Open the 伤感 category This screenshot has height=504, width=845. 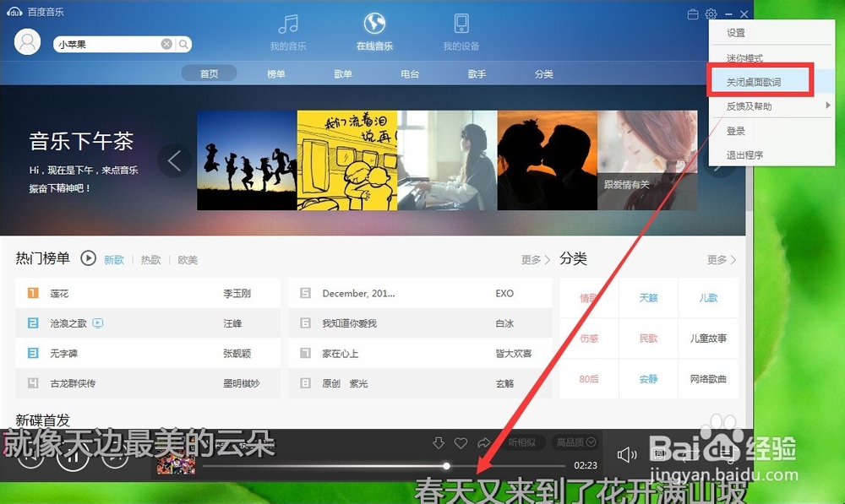coord(589,339)
